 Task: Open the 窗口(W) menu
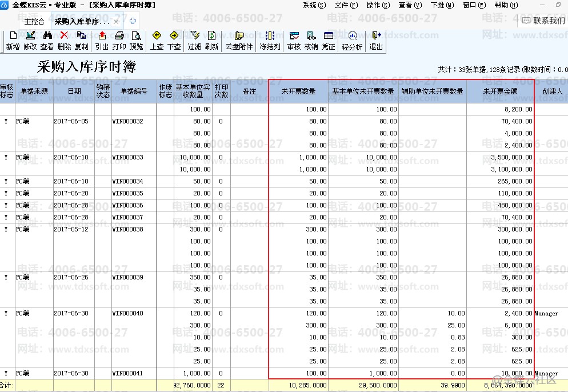pos(474,5)
